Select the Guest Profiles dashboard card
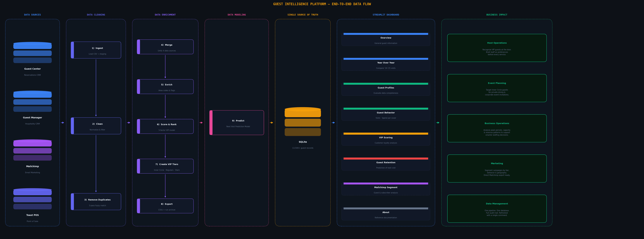This screenshot has width=644, height=239. (x=386, y=89)
